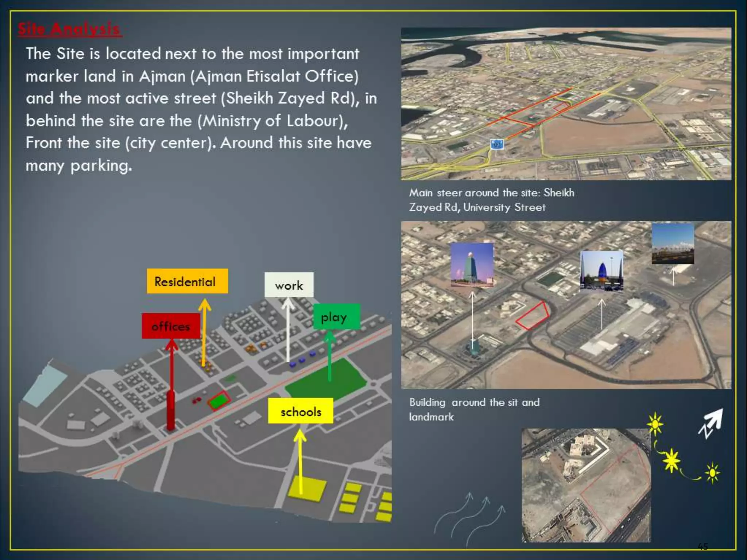The image size is (747, 560).
Task: Select the orange Residential label
Action: click(x=187, y=281)
